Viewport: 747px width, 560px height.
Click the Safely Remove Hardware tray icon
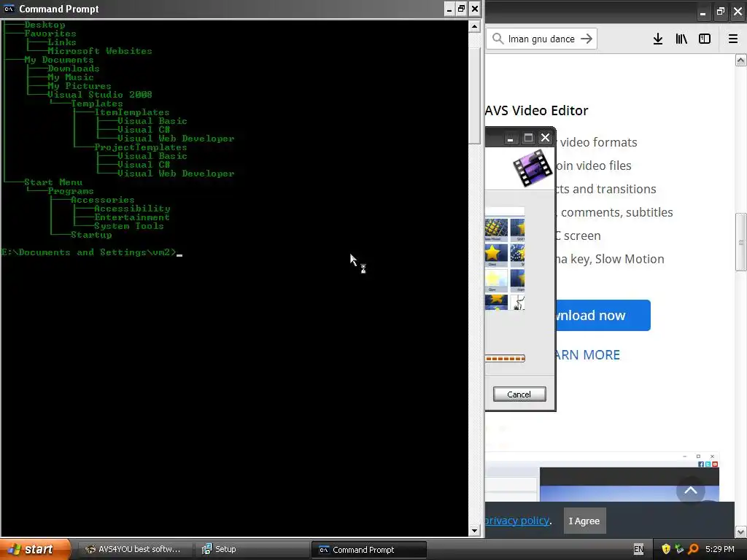click(x=679, y=549)
